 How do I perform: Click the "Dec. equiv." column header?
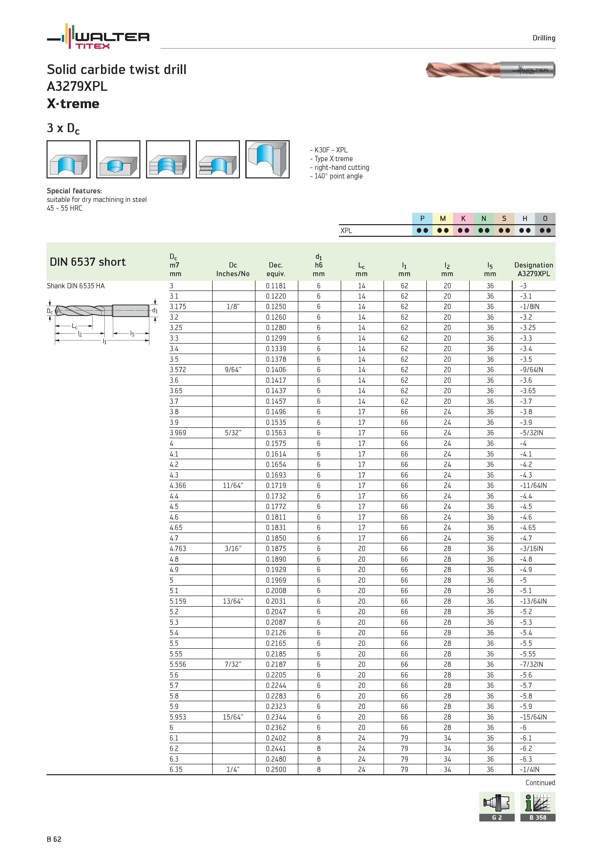click(276, 269)
